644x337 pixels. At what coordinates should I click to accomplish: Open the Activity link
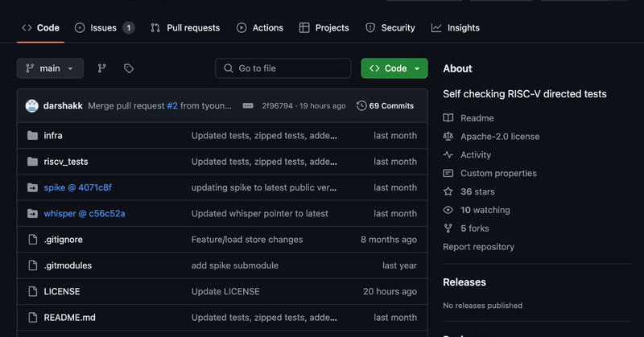(x=476, y=154)
